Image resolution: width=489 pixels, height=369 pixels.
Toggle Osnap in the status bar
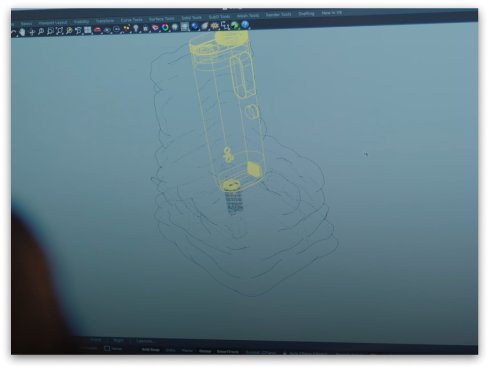click(205, 351)
